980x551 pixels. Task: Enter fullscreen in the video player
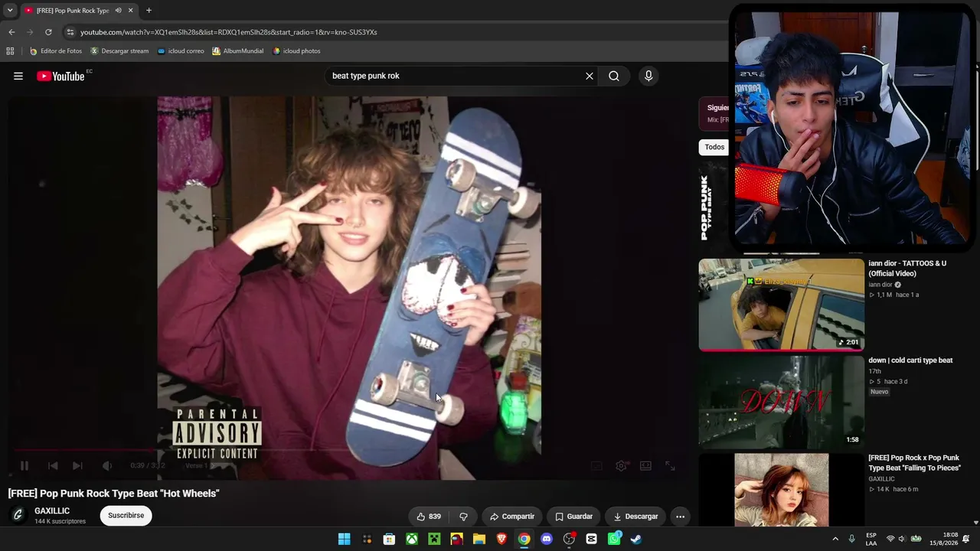pyautogui.click(x=670, y=465)
